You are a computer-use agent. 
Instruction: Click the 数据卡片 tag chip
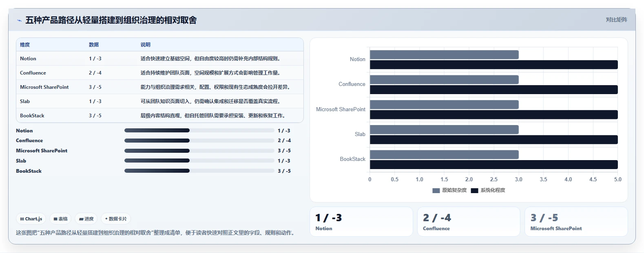tap(116, 219)
